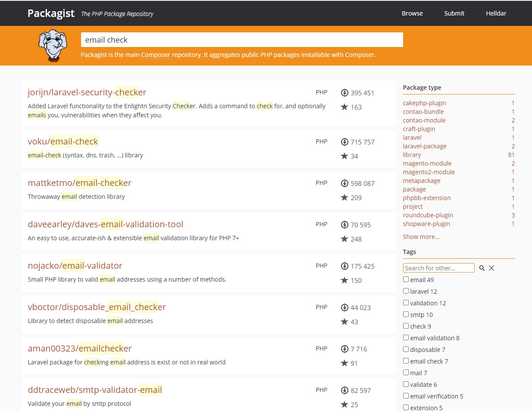Click download icon for voku/email-check
This screenshot has height=411, width=532.
point(344,142)
